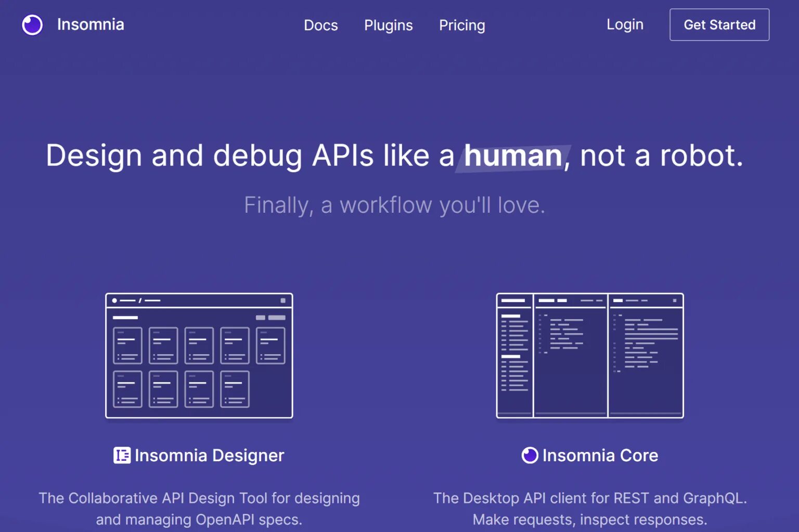The height and width of the screenshot is (532, 799).
Task: Click the Insomnia Designer document icon
Action: coord(122,455)
